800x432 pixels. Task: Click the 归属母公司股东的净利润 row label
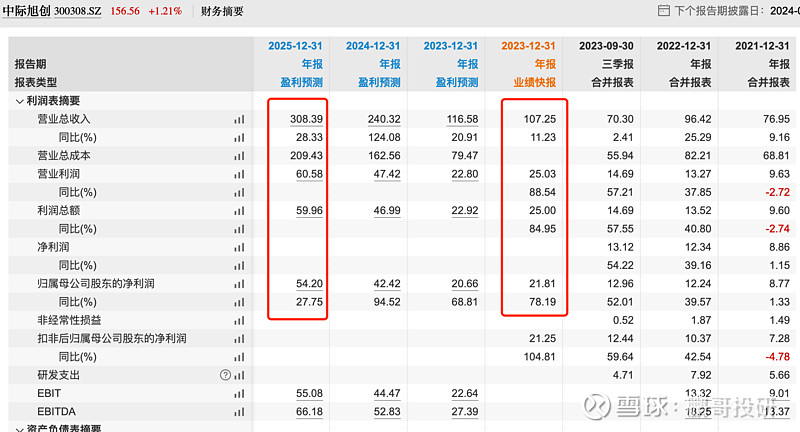96,284
